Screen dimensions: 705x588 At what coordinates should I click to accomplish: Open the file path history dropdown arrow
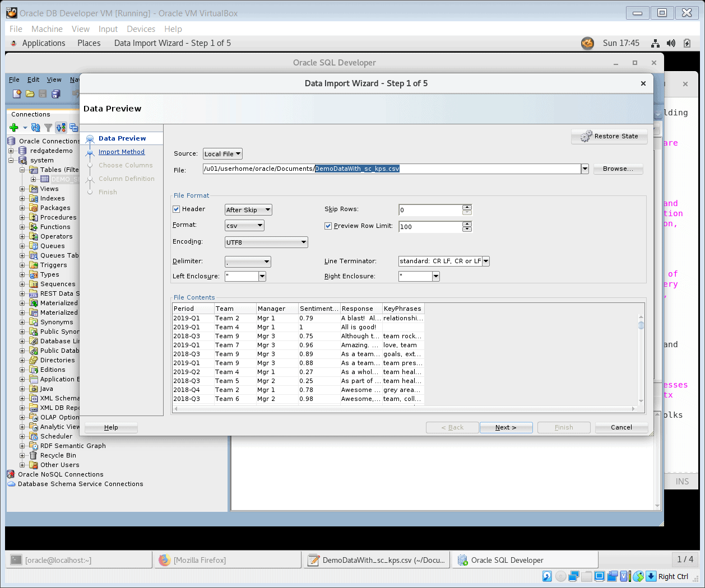point(585,169)
